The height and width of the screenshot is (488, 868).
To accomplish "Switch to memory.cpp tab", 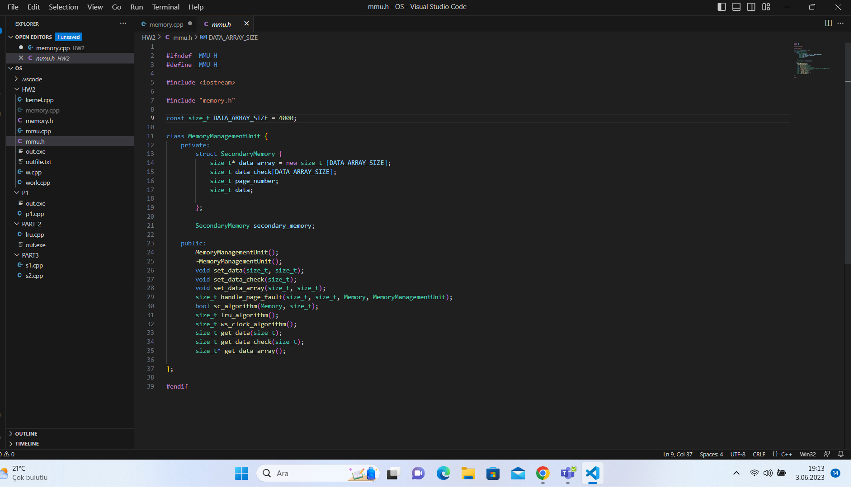I will click(x=166, y=24).
